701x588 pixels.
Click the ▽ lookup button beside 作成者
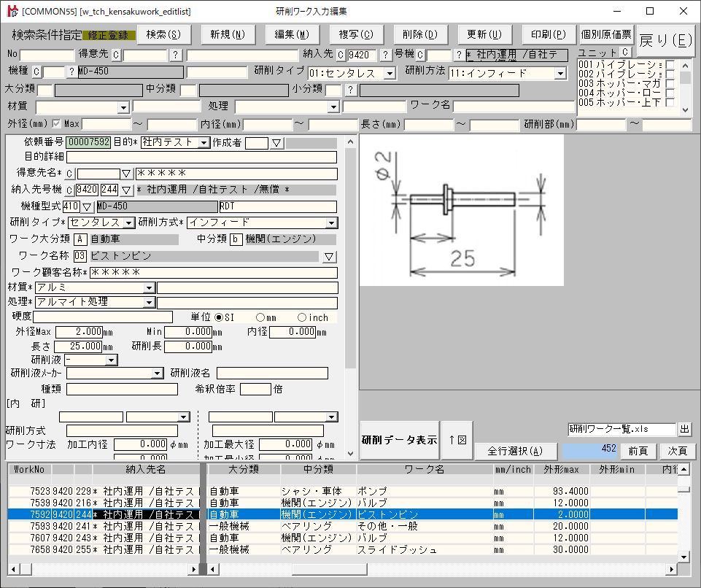pyautogui.click(x=276, y=143)
